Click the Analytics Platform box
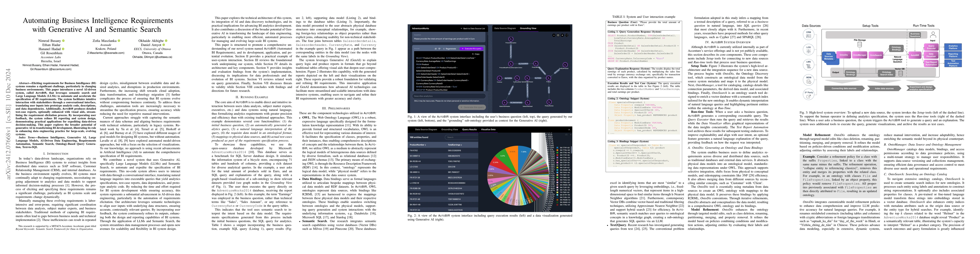This screenshot has width=980, height=254. pos(953,47)
